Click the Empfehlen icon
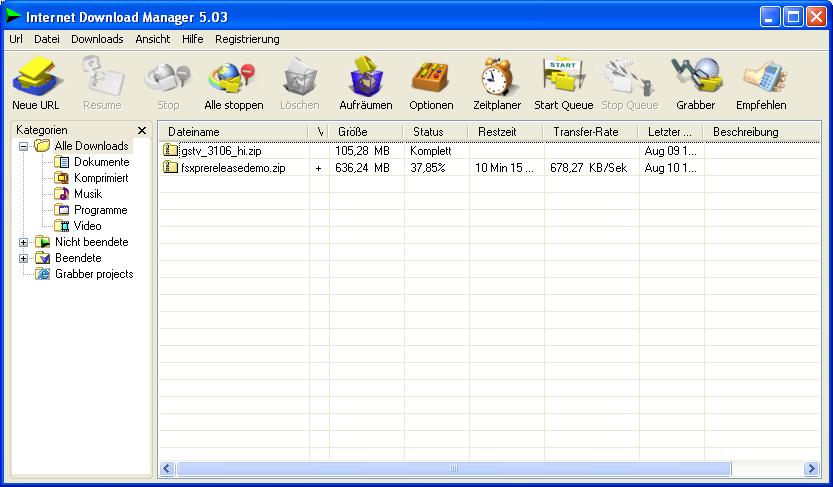Viewport: 833px width, 487px height. (x=764, y=79)
